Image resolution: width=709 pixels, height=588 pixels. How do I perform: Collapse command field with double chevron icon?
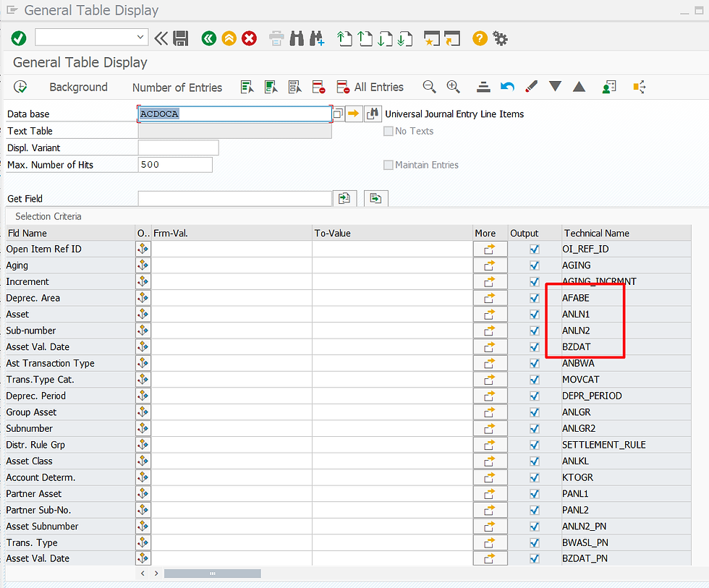(161, 38)
